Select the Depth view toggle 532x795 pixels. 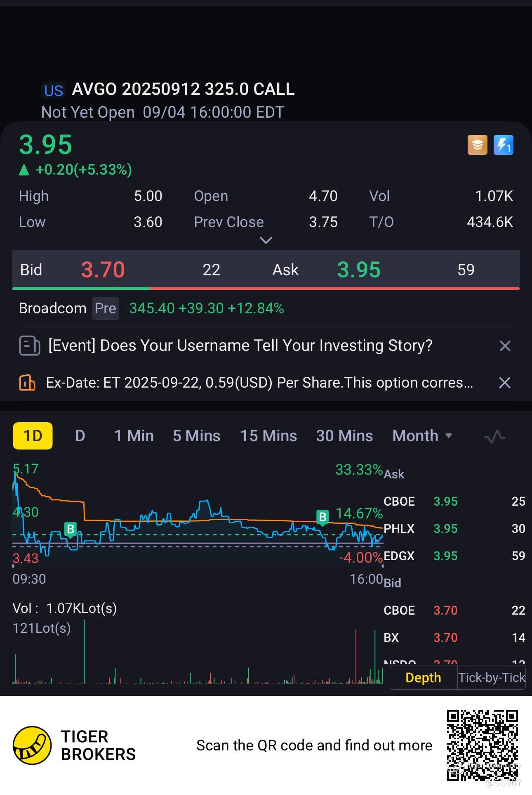(424, 678)
